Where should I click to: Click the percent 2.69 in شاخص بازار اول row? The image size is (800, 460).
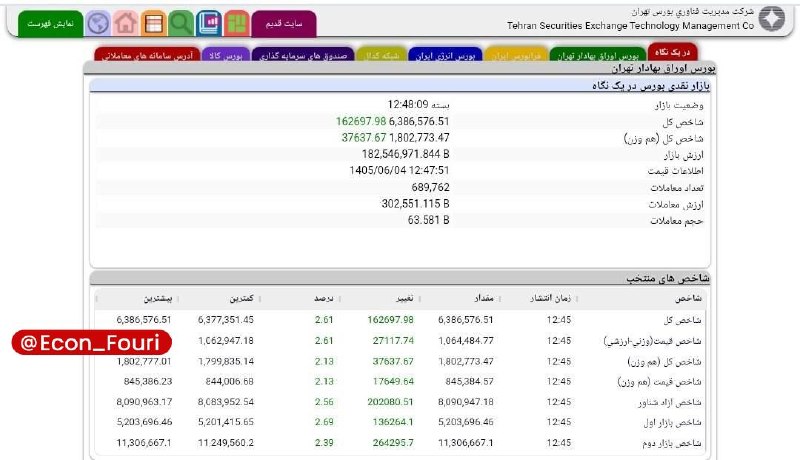pos(324,422)
